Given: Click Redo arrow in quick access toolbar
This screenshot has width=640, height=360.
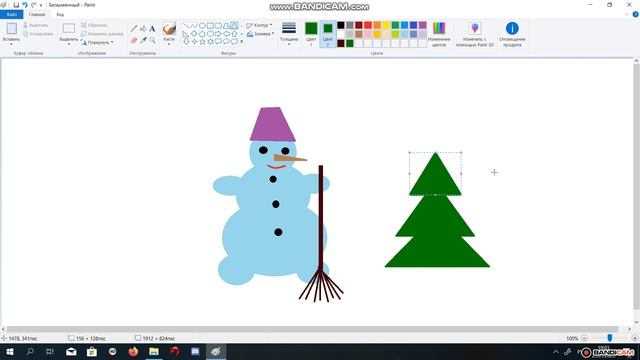Looking at the screenshot, I should 33,5.
